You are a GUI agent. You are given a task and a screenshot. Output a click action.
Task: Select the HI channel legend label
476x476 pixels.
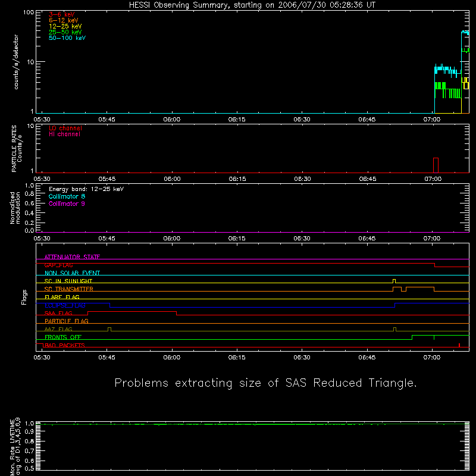64,134
